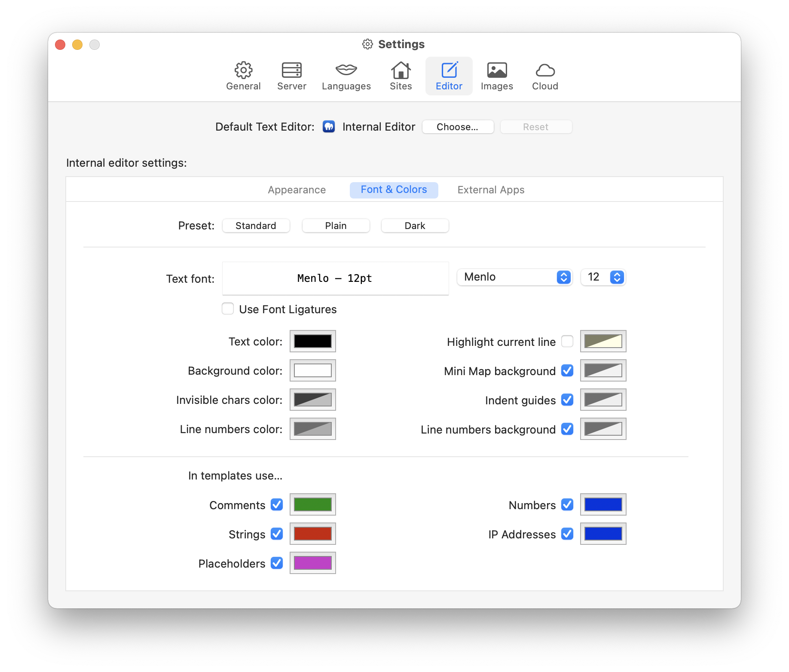This screenshot has width=789, height=672.
Task: Enable Use Font Ligatures checkbox
Action: 228,309
